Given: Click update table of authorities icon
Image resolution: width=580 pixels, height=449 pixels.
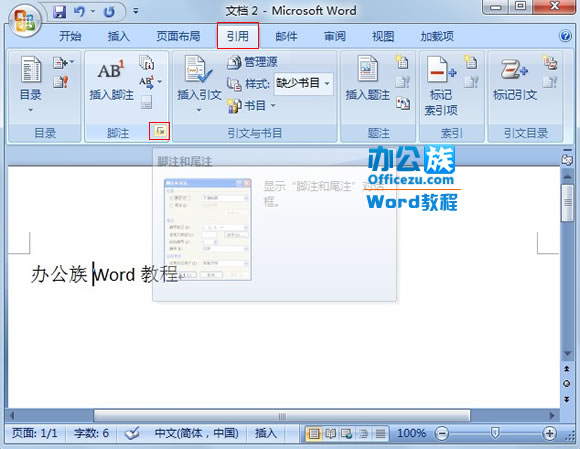Looking at the screenshot, I should [x=550, y=82].
